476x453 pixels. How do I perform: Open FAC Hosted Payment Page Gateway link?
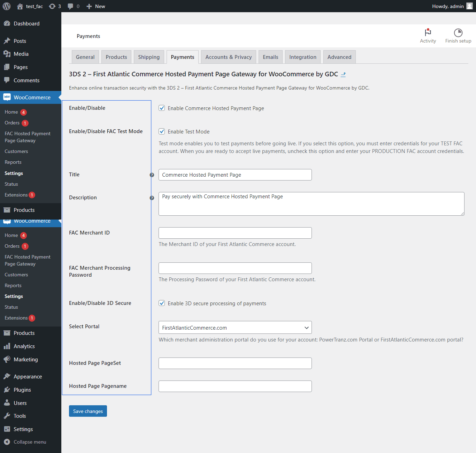click(27, 137)
